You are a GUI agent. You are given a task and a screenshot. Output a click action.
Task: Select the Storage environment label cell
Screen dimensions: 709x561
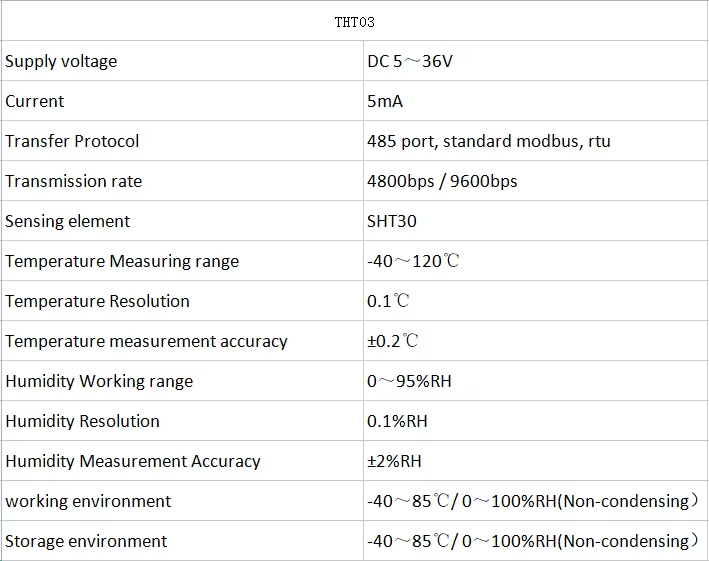point(86,541)
